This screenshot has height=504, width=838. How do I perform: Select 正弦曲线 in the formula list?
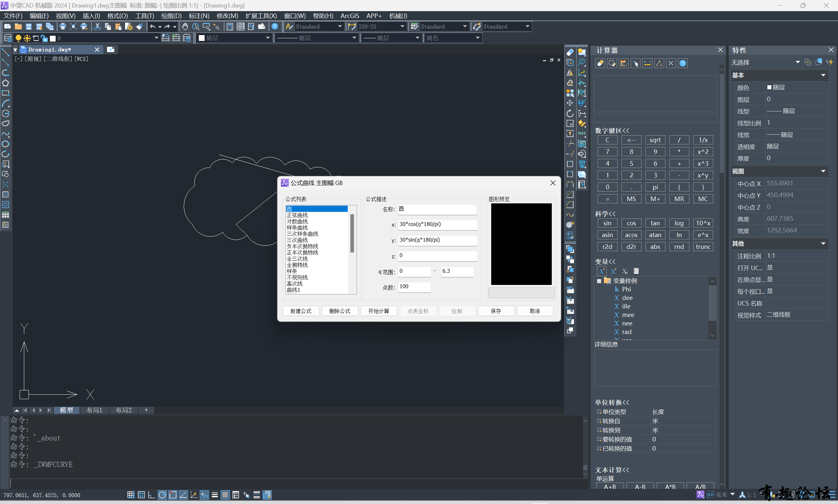(297, 215)
